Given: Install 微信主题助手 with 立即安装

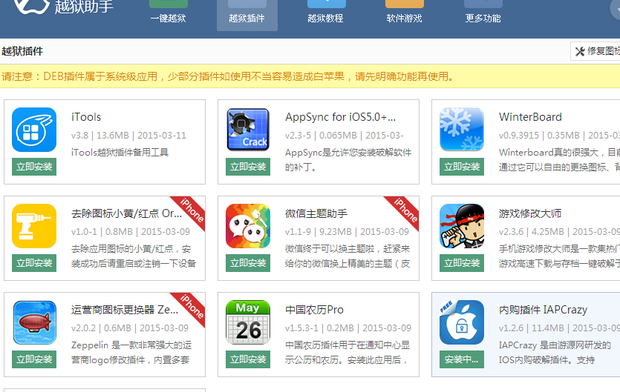Looking at the screenshot, I should click(248, 263).
